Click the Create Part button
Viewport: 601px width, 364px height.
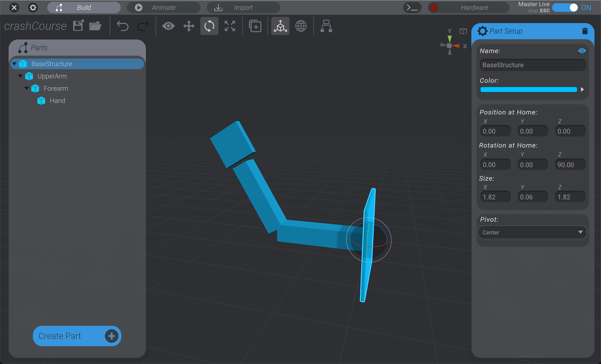point(77,336)
